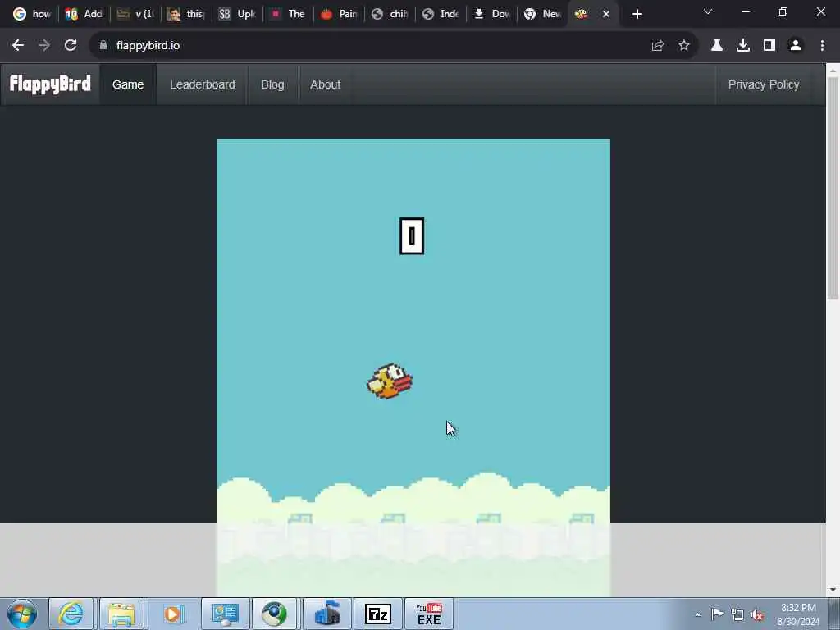
Task: Switch to the 'Dow' downloads tab
Action: [x=491, y=14]
